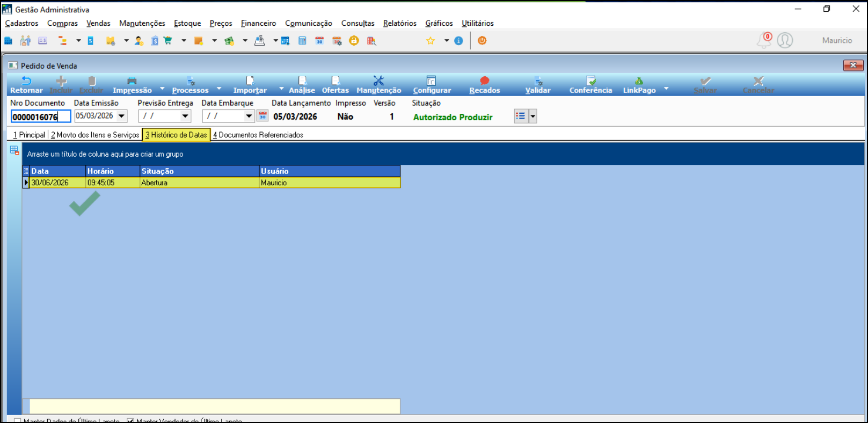This screenshot has width=868, height=423.
Task: Click the Ofertas button
Action: [335, 85]
